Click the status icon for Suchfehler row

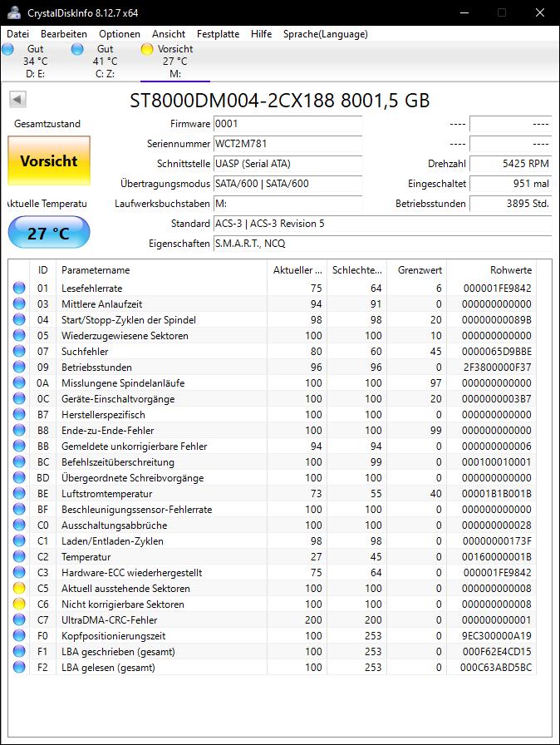coord(19,351)
